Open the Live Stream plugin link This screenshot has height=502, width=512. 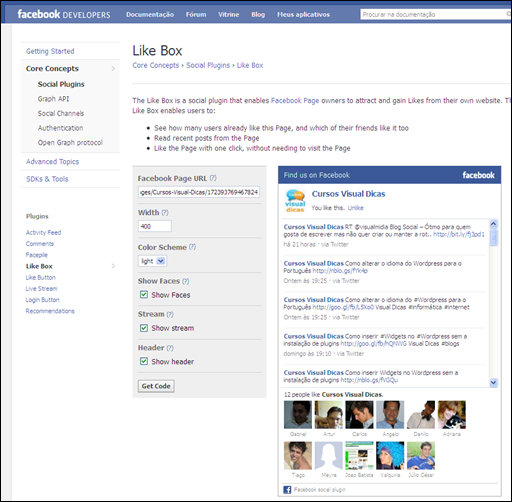[41, 288]
